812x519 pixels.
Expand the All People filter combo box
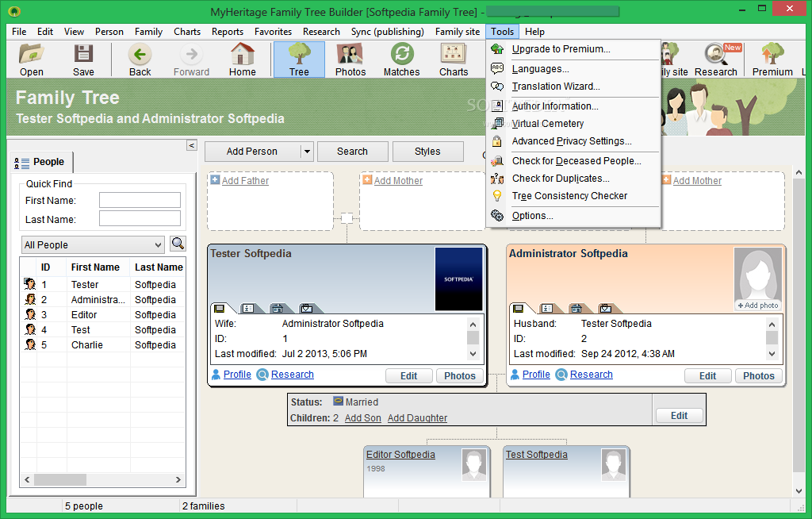click(94, 244)
